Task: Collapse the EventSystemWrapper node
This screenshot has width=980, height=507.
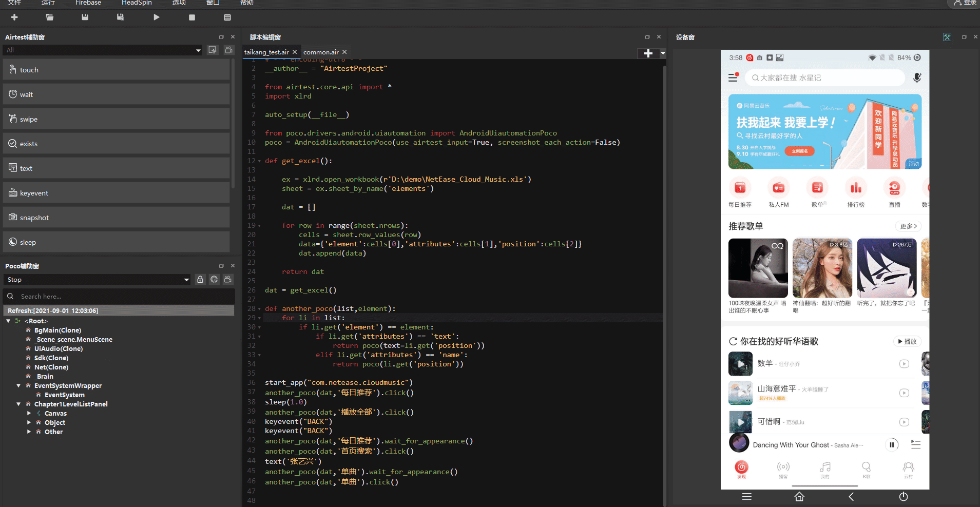Action: point(18,385)
